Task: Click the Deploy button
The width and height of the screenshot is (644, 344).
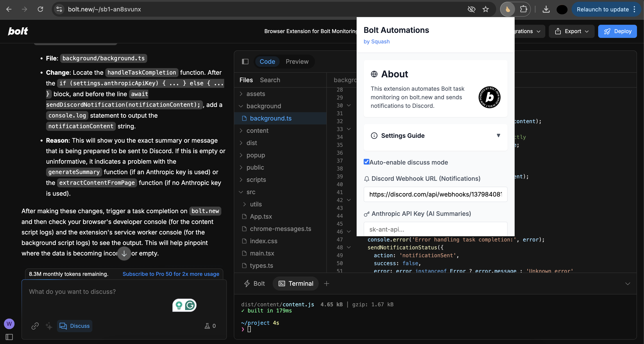Action: tap(617, 31)
